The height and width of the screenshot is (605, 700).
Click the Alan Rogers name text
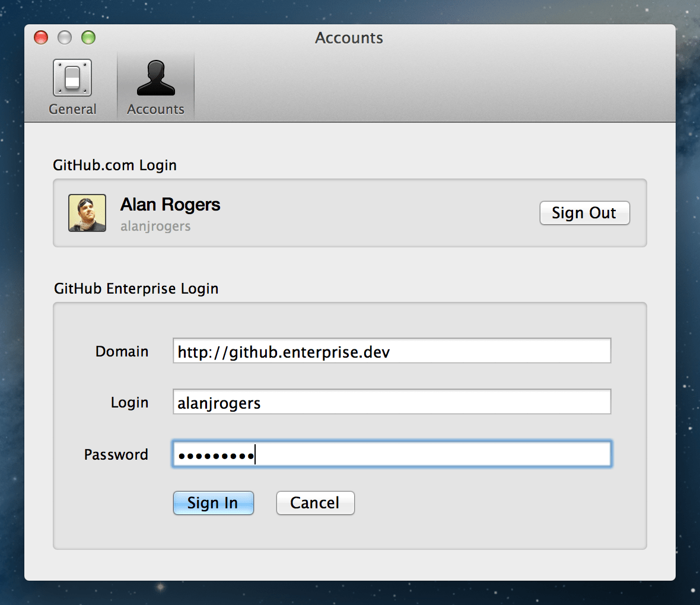[x=170, y=205]
